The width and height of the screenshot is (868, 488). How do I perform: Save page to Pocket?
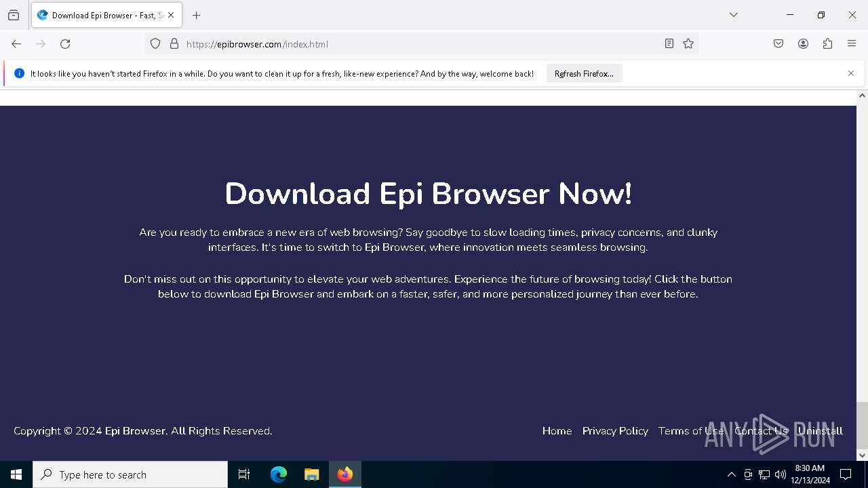[778, 44]
